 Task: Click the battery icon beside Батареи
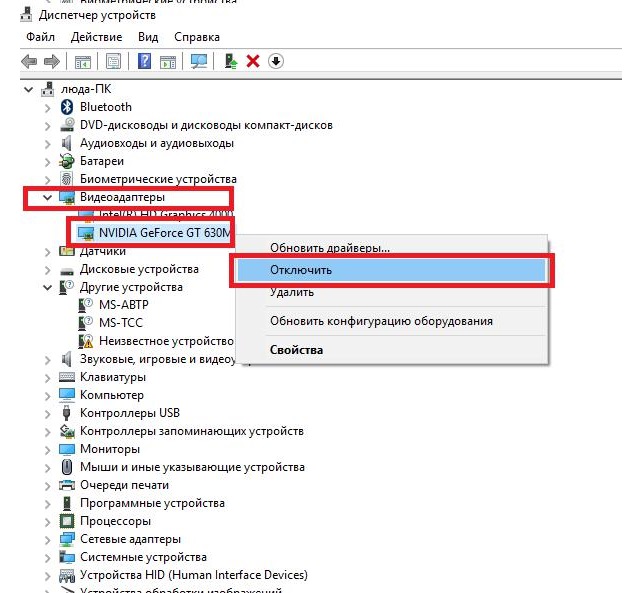67,161
